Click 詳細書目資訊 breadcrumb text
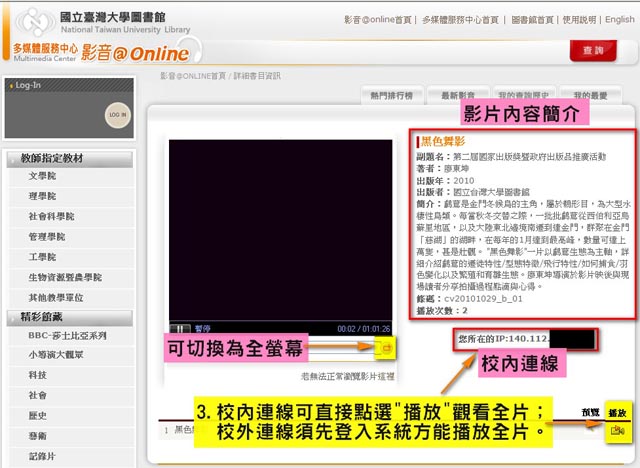This screenshot has width=640, height=468. coord(257,76)
